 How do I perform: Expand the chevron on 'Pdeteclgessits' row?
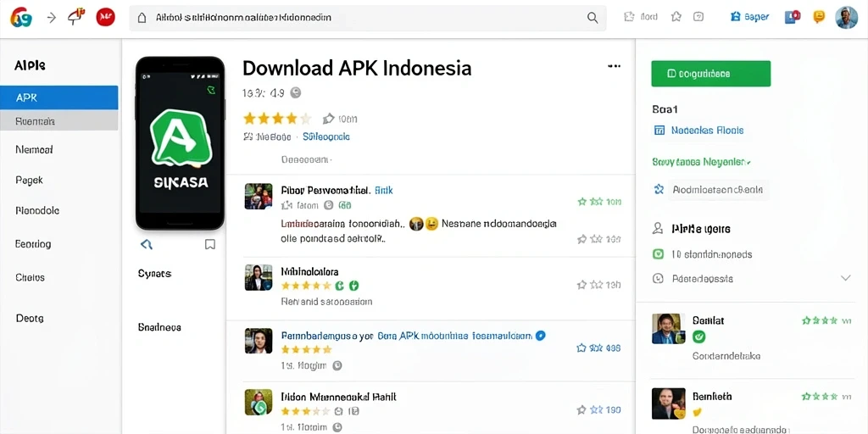[x=845, y=278]
